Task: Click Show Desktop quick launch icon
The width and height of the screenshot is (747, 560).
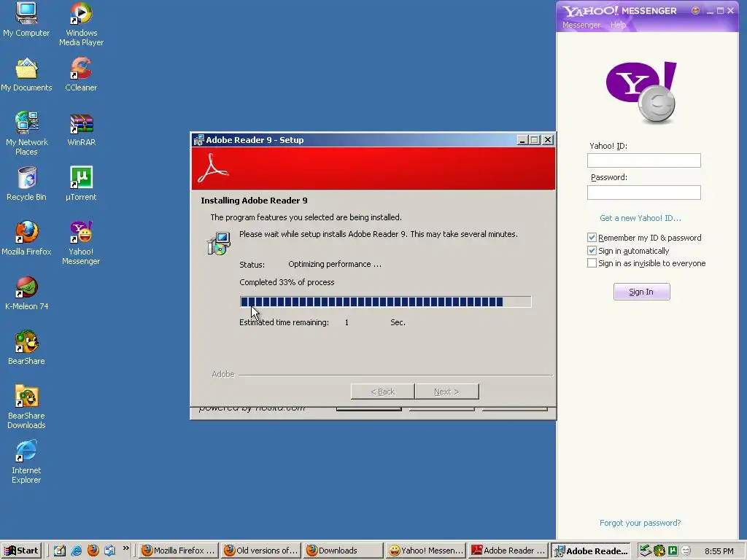Action: [x=60, y=551]
